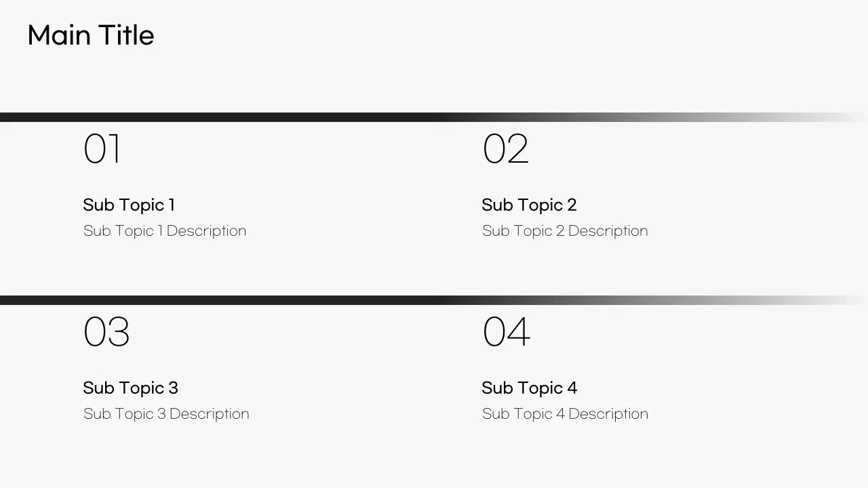Select the large number 04

point(506,332)
